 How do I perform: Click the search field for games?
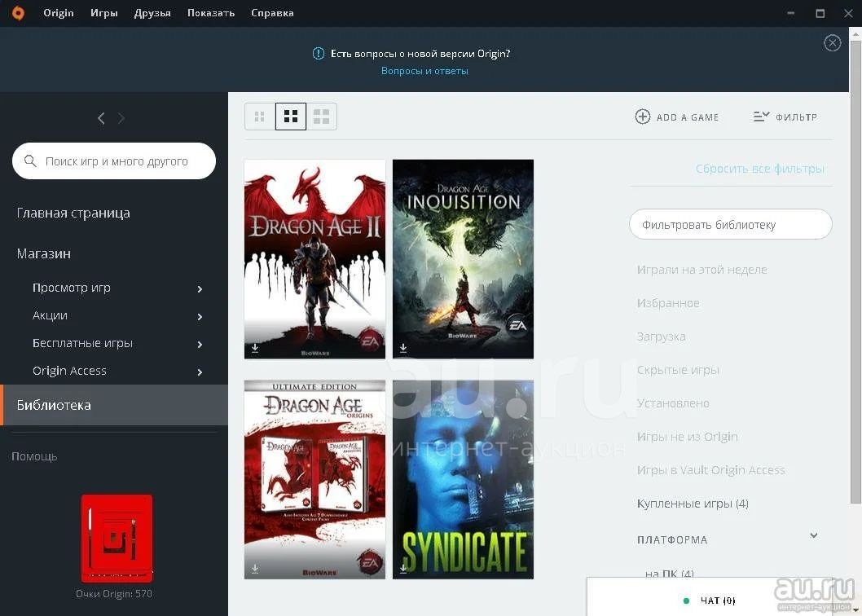pyautogui.click(x=114, y=161)
